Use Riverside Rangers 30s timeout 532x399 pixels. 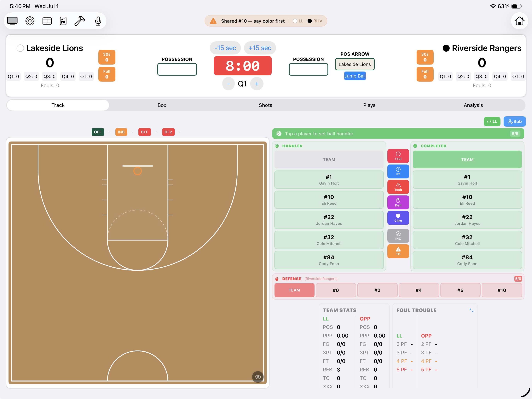coord(425,57)
